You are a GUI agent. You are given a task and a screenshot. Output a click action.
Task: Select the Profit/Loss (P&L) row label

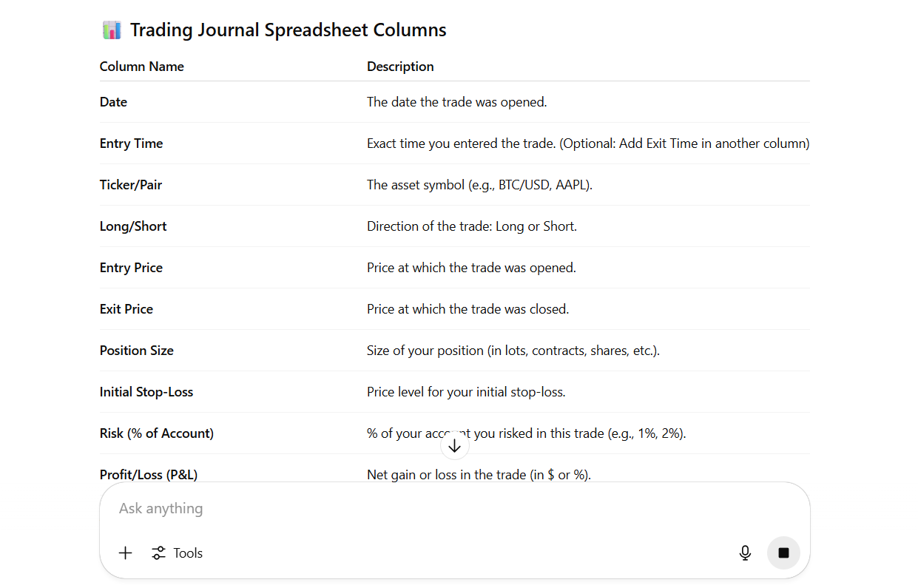(149, 474)
